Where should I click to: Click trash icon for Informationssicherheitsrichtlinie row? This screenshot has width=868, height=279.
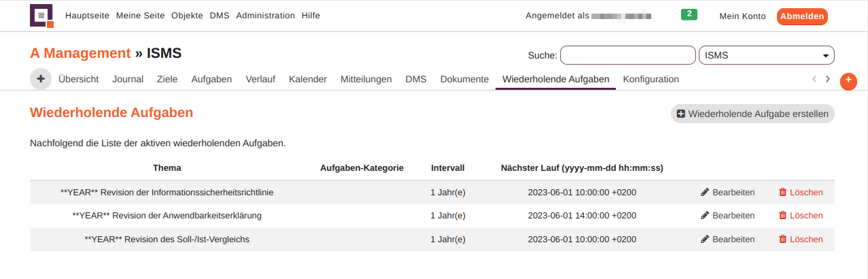782,193
